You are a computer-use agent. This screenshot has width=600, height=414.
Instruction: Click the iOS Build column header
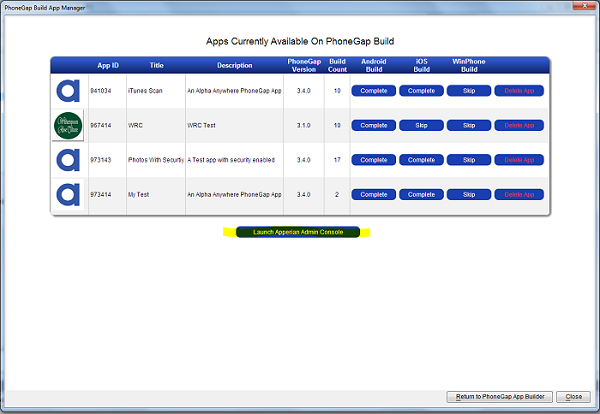click(x=421, y=65)
